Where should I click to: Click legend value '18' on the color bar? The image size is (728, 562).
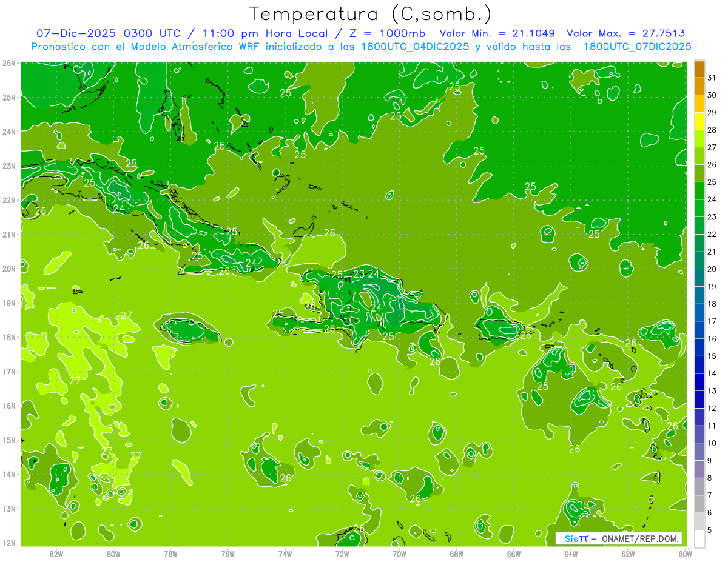[x=712, y=304]
